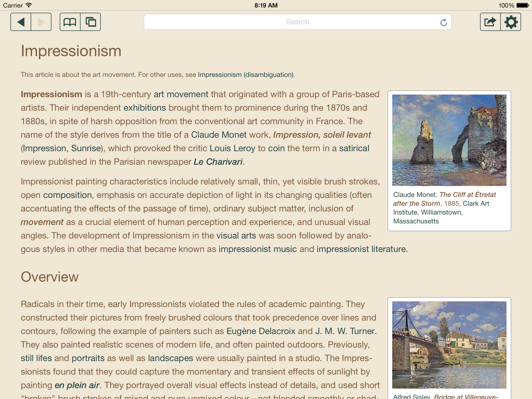Open the art movement link
This screenshot has height=399, width=532.
[181, 94]
